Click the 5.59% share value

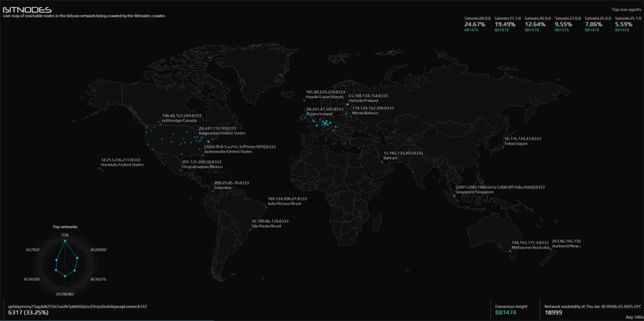click(623, 24)
